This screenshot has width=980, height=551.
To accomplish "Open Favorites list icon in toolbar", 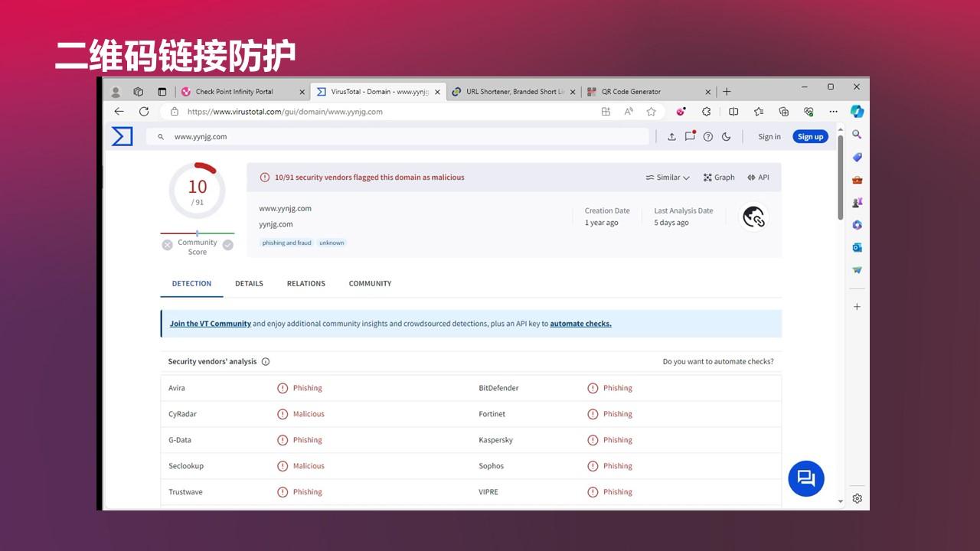I will pos(759,112).
